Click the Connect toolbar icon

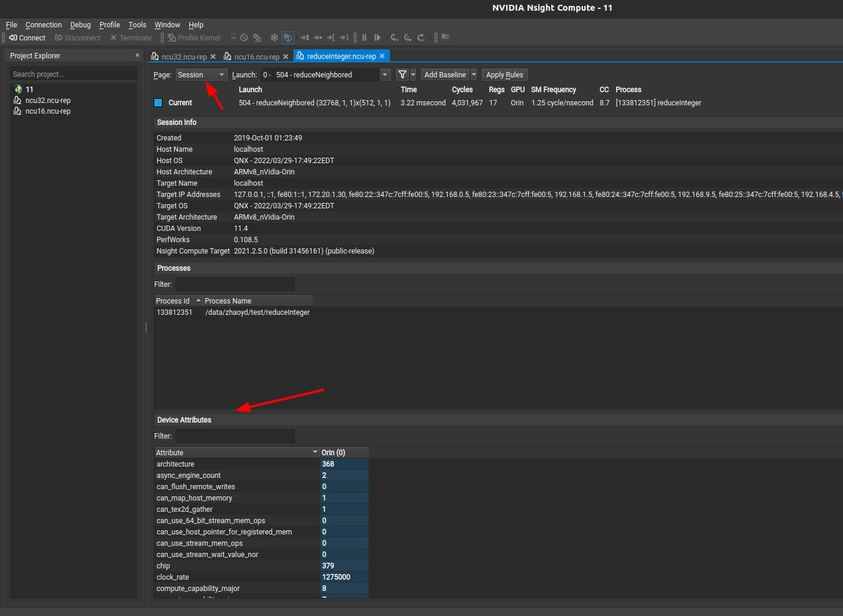coord(27,37)
